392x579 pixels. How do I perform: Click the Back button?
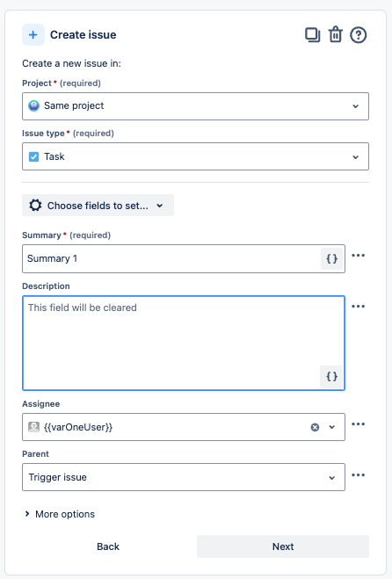pos(108,546)
